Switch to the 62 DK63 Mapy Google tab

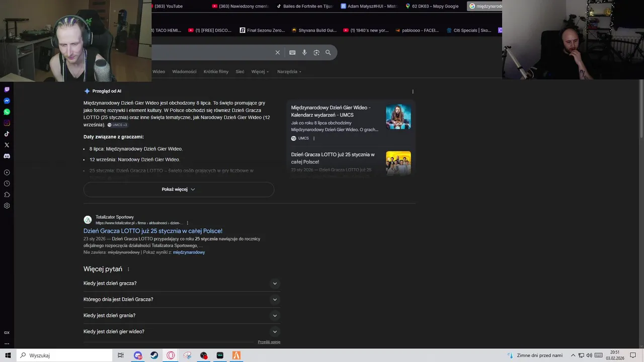(x=432, y=6)
